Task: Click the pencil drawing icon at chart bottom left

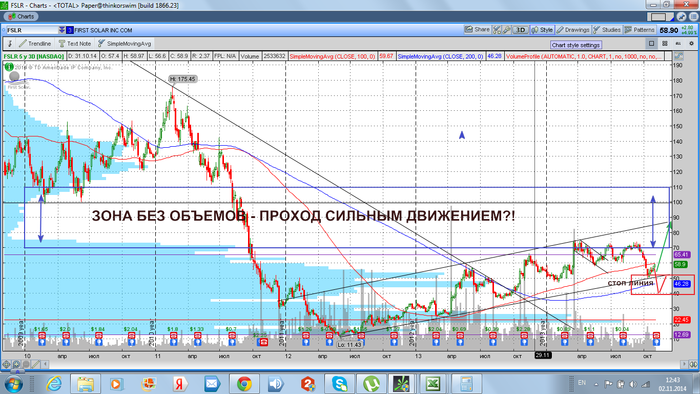Action: 36,364
